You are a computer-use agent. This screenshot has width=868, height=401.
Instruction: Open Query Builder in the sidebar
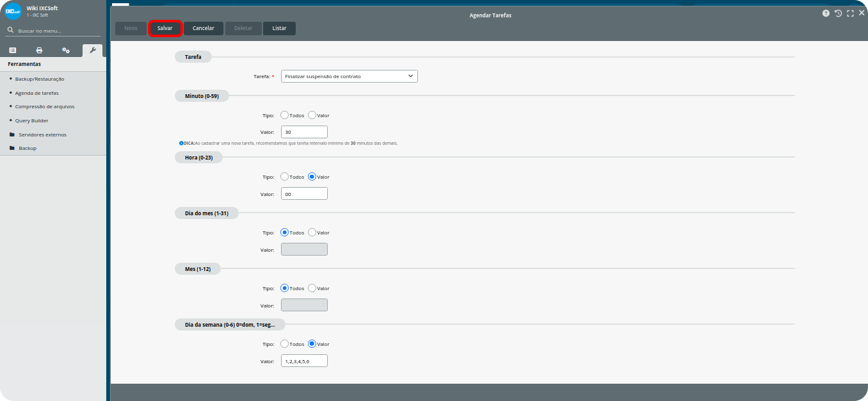pyautogui.click(x=32, y=120)
